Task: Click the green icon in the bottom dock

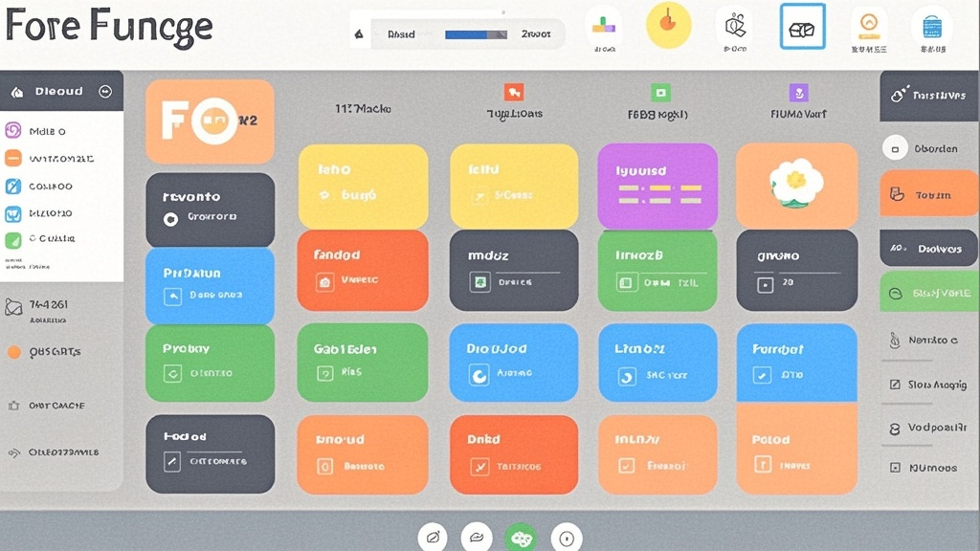Action: (x=521, y=538)
